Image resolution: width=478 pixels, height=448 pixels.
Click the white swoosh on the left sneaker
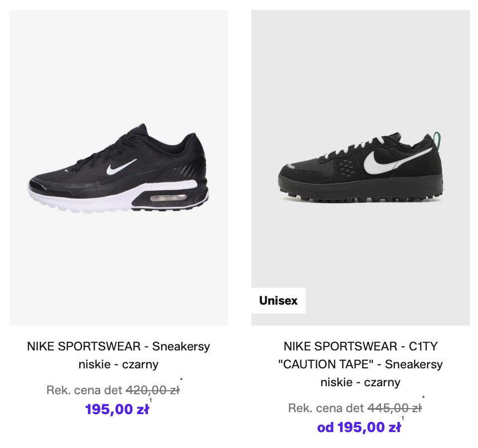121,168
